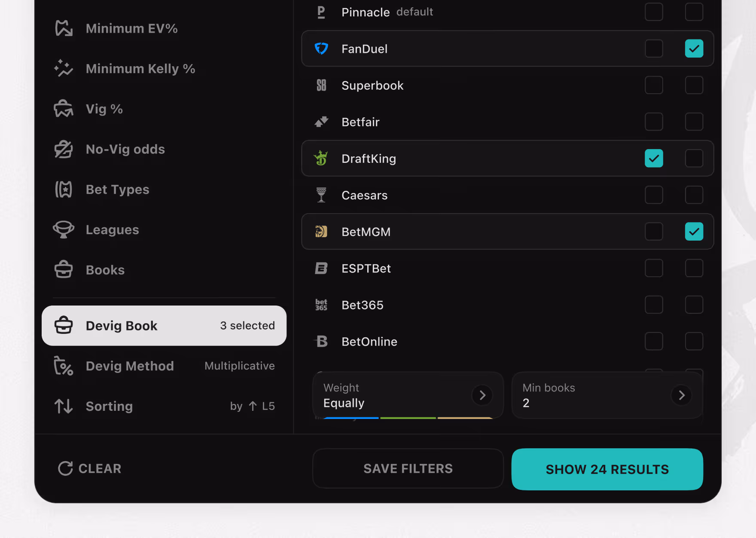Click the Minimum EV% chart icon
Screen dimensions: 756x538
[64, 28]
